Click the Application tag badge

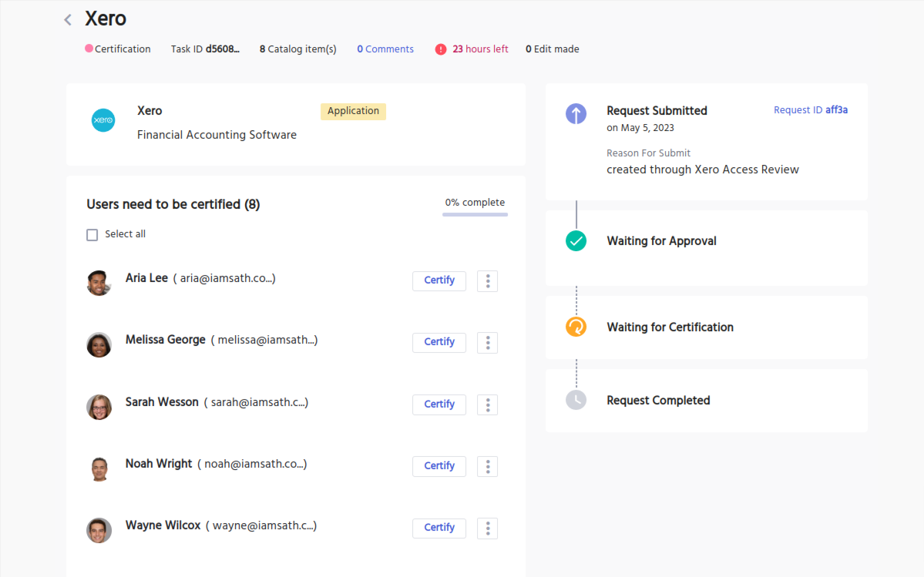pos(353,111)
